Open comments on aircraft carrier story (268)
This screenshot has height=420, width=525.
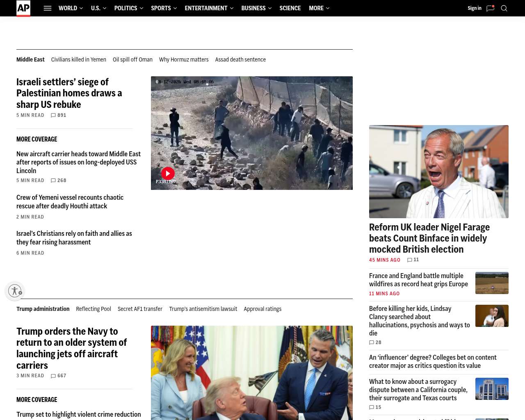58,180
